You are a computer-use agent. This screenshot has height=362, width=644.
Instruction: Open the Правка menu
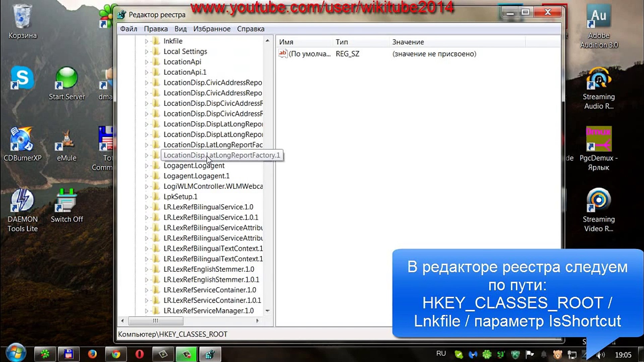156,29
